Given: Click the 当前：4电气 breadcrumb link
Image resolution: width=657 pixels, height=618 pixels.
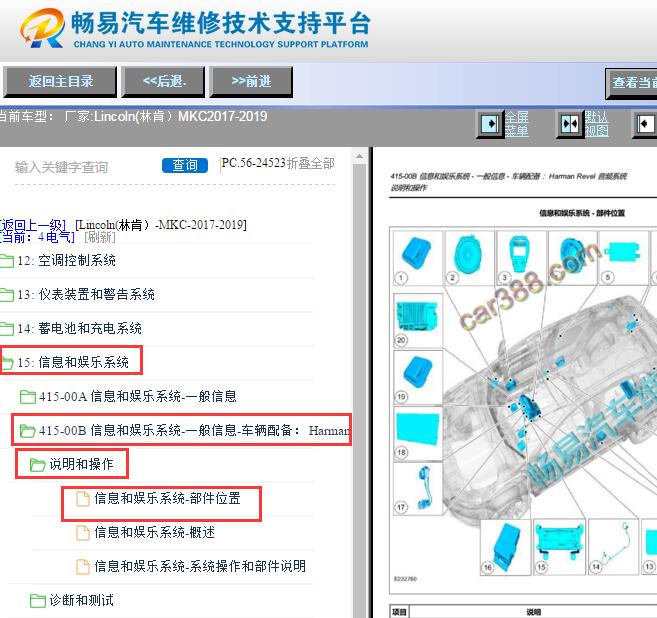Looking at the screenshot, I should [37, 237].
